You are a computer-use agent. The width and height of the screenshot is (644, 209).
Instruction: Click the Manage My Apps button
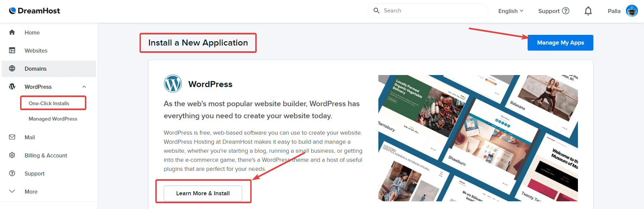(x=560, y=43)
